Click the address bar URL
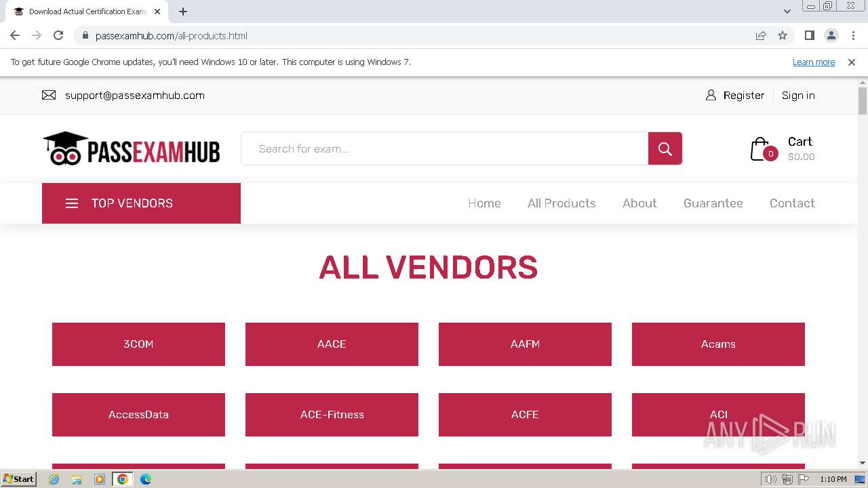 tap(171, 36)
